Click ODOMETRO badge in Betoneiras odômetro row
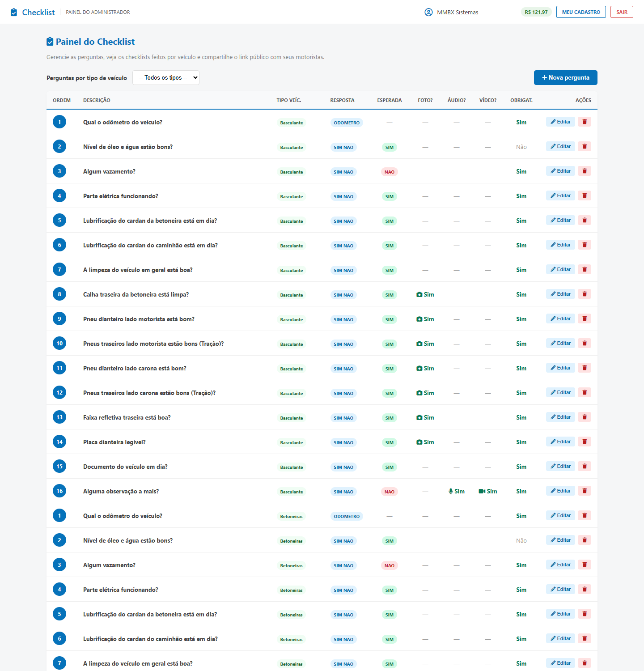Viewport: 644px width, 671px height. tap(347, 516)
